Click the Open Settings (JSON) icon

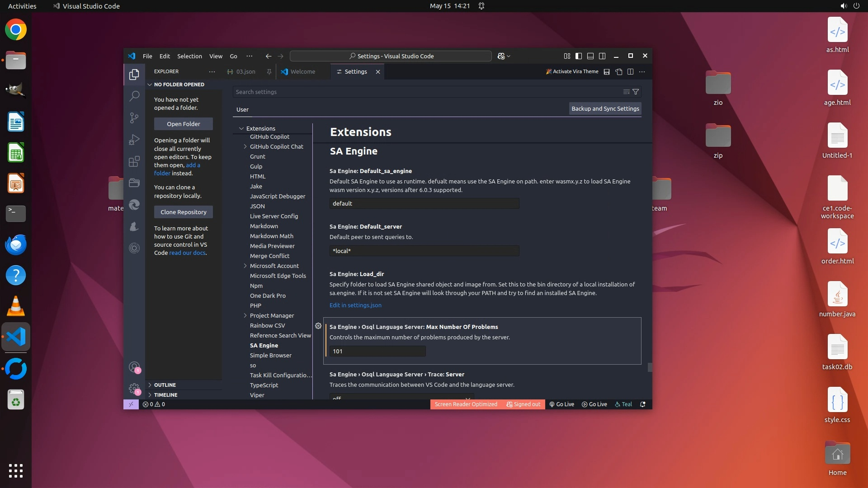618,72
